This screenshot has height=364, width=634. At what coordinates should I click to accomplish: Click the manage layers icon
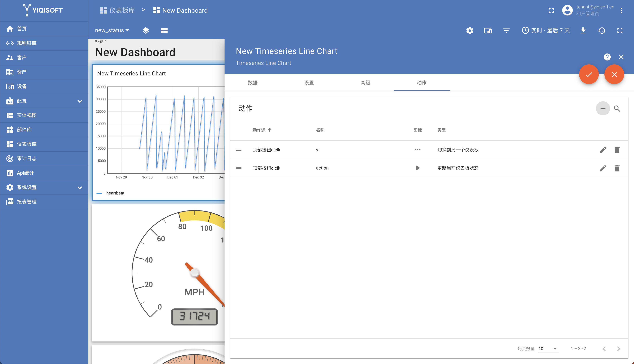coord(146,30)
